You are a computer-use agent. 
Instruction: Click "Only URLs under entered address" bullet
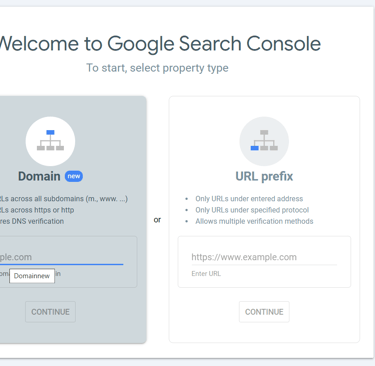click(x=249, y=199)
